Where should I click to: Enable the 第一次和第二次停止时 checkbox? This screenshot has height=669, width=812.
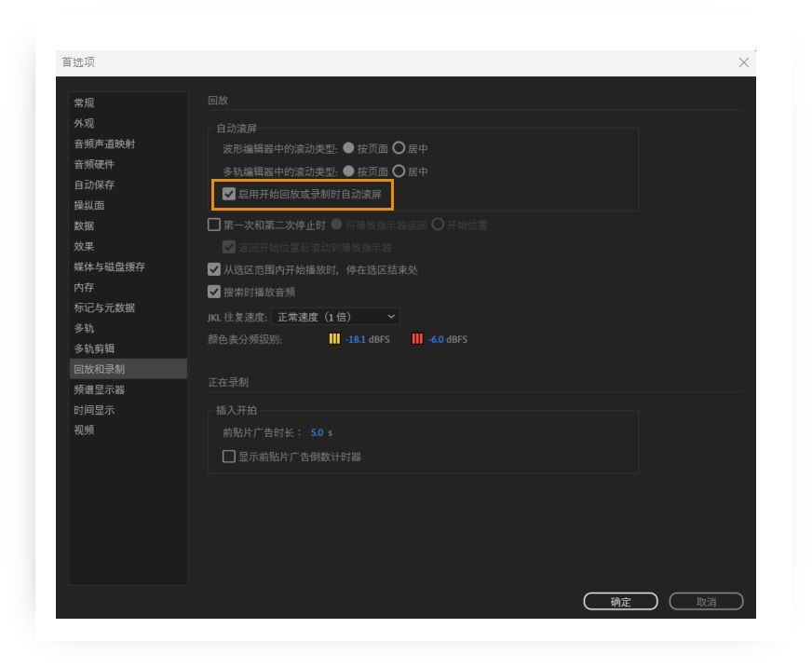tap(214, 225)
